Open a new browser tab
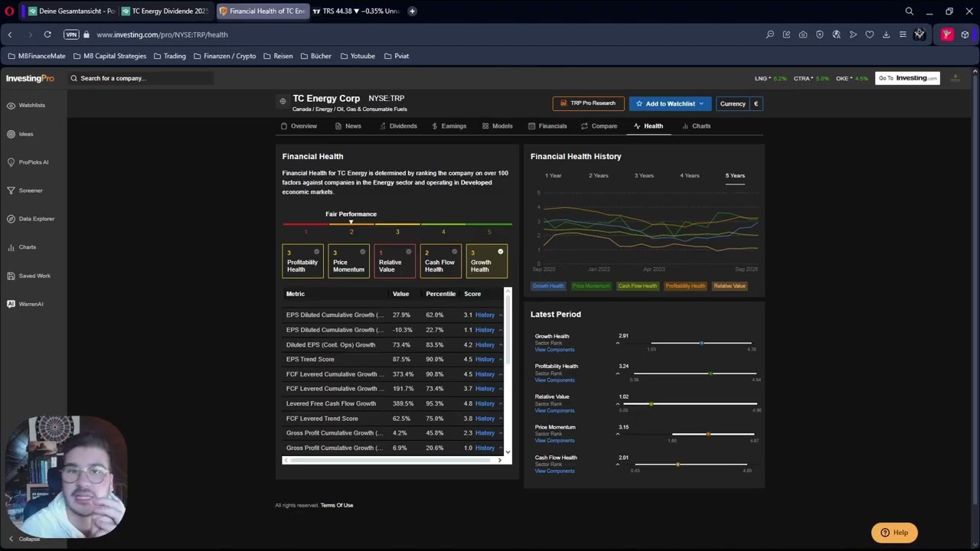980x551 pixels. pyautogui.click(x=412, y=11)
